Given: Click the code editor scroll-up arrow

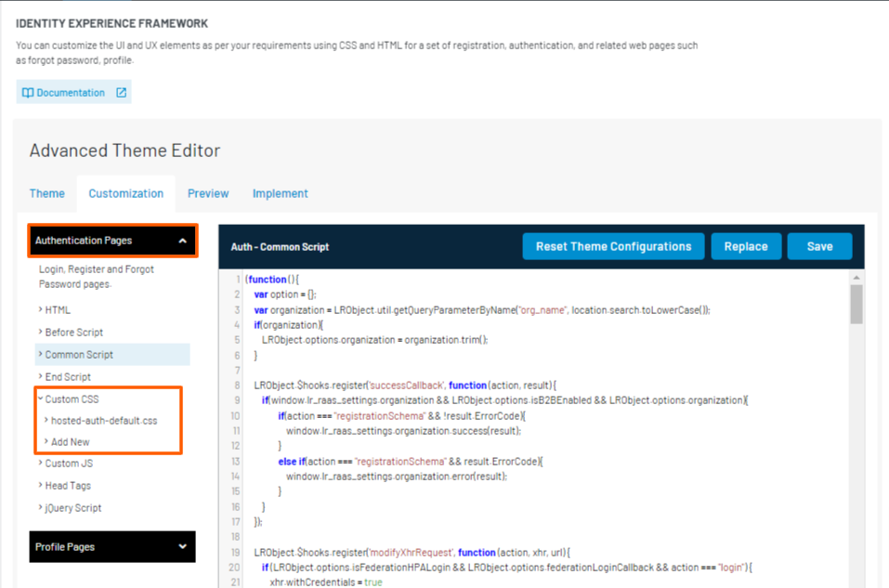Looking at the screenshot, I should pyautogui.click(x=856, y=277).
